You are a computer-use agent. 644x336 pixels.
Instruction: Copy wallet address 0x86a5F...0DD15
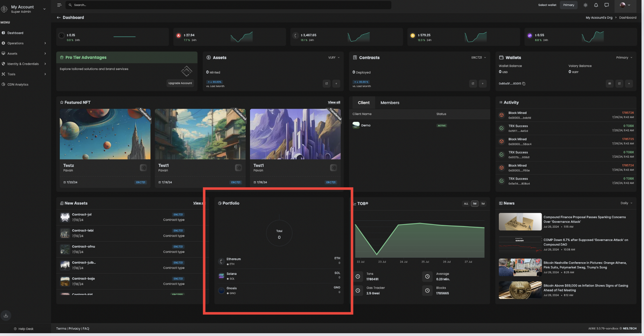(x=524, y=84)
